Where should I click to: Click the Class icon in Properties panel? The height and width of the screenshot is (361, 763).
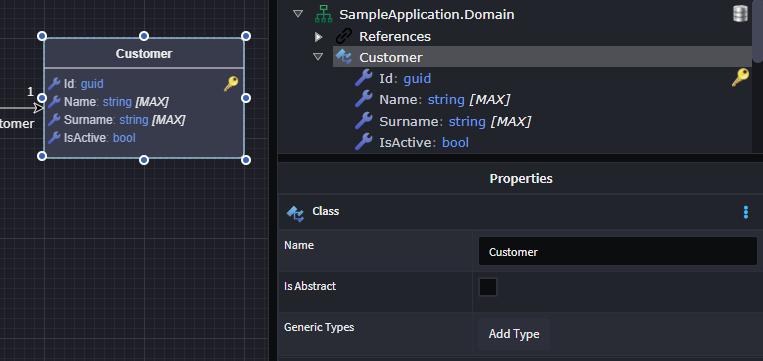pos(295,213)
